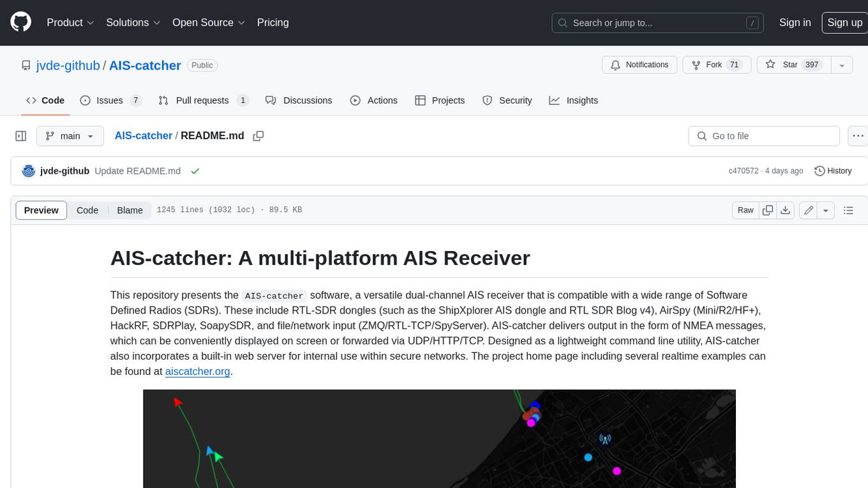Open the Projects tab
The height and width of the screenshot is (488, 868).
[x=440, y=100]
